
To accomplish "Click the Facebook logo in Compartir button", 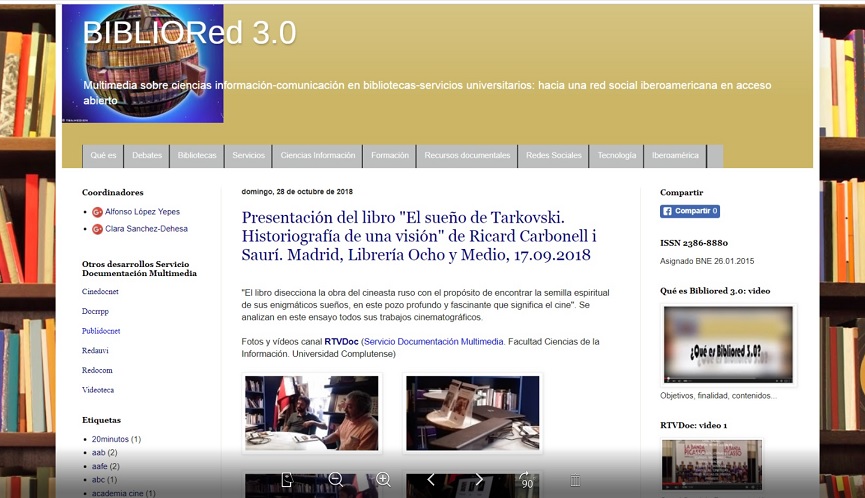I will point(667,211).
